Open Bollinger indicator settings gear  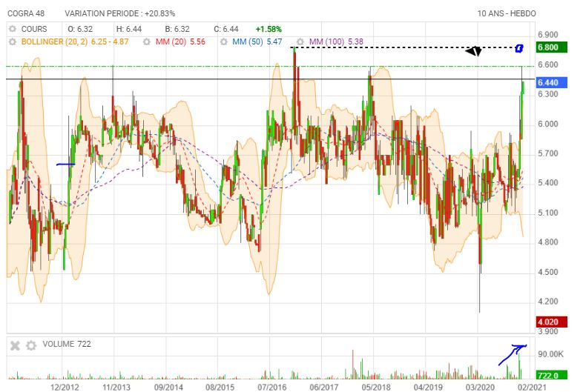pos(13,41)
